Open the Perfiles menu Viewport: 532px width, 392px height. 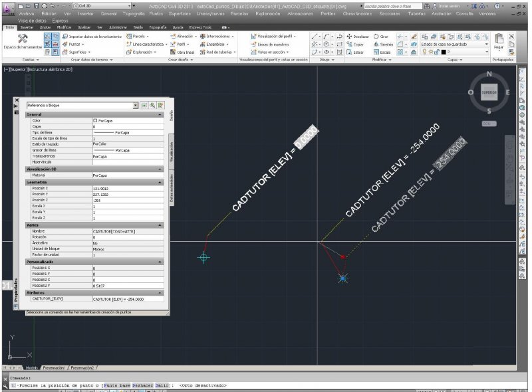point(328,14)
